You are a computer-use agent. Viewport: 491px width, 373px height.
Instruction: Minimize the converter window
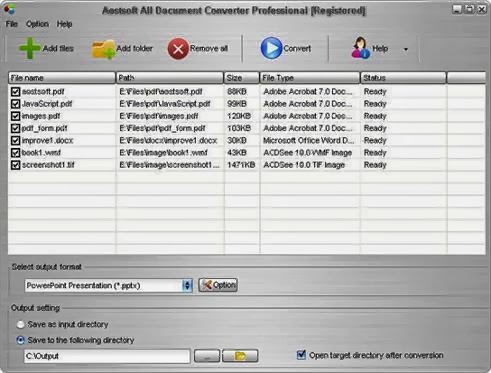[x=457, y=9]
